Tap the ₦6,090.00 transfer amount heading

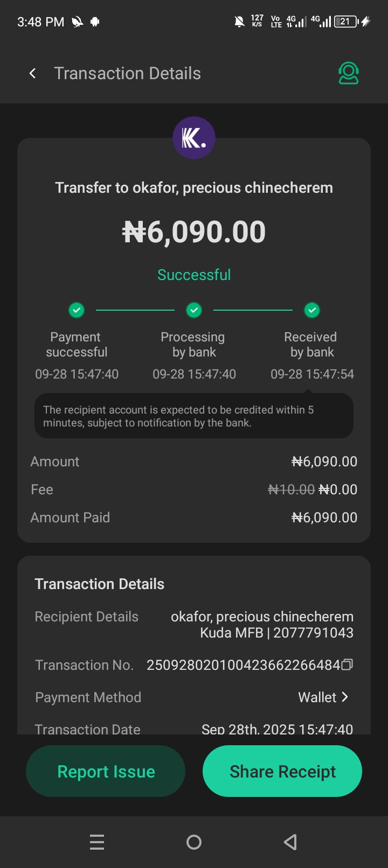(x=194, y=232)
